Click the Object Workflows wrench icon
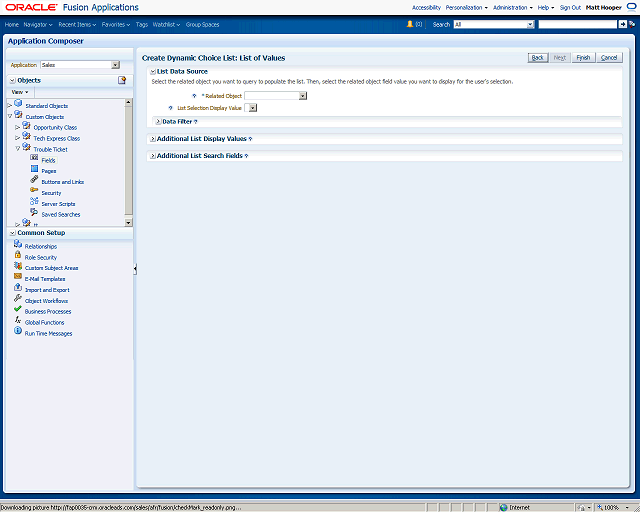The height and width of the screenshot is (512, 640). click(x=18, y=298)
